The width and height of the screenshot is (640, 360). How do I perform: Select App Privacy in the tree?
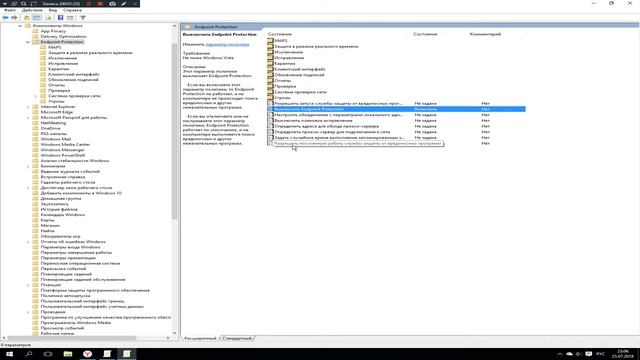click(x=53, y=31)
